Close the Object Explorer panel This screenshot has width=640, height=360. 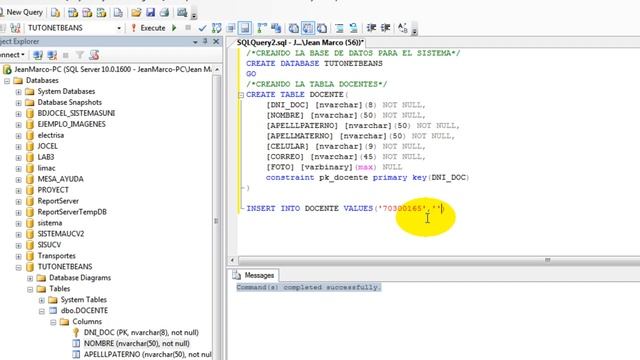(x=216, y=41)
